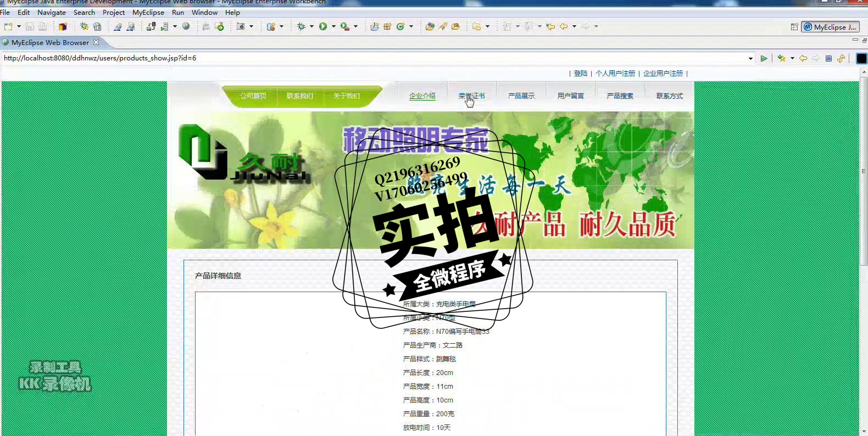The width and height of the screenshot is (868, 436).
Task: Click the 关于我们 green nav button
Action: click(x=347, y=96)
